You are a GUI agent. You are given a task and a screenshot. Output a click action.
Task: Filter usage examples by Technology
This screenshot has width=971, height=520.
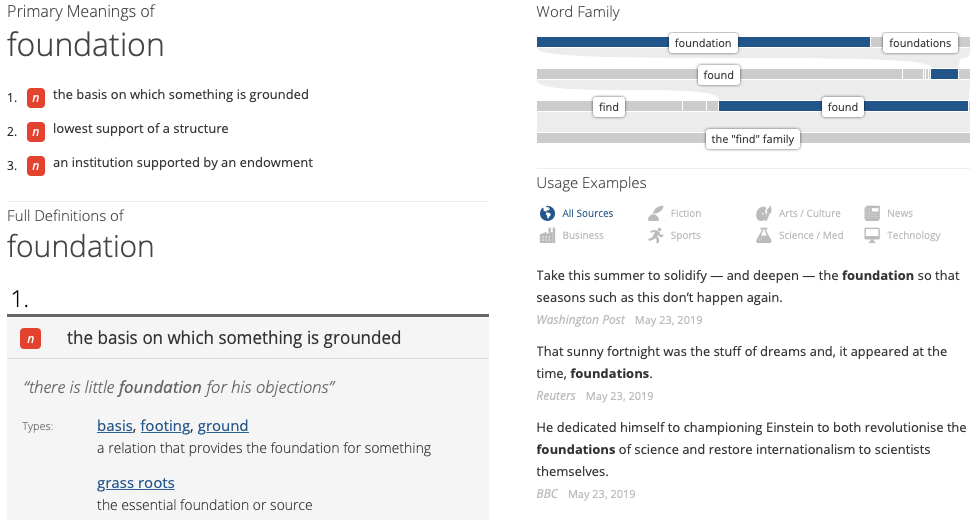coord(913,236)
